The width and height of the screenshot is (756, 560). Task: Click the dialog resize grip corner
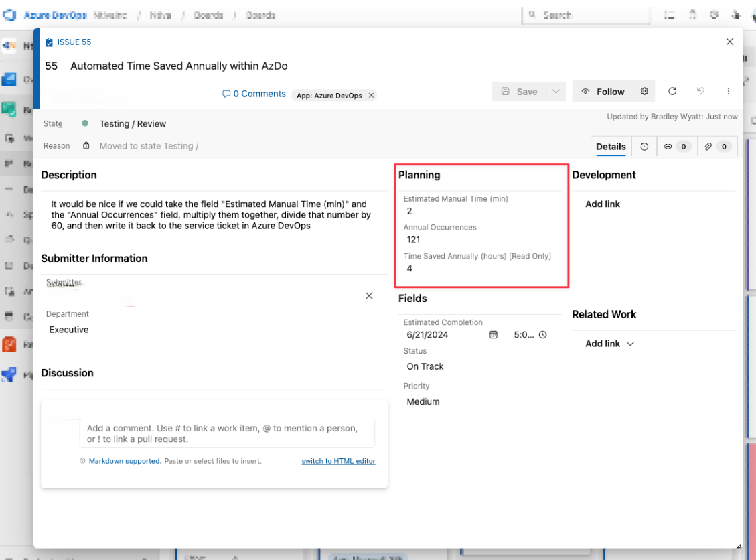738,545
